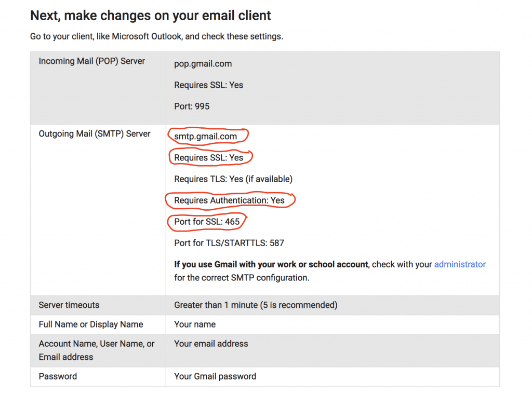The height and width of the screenshot is (406, 532).
Task: Click the 'Server timeouts' row label
Action: (69, 305)
